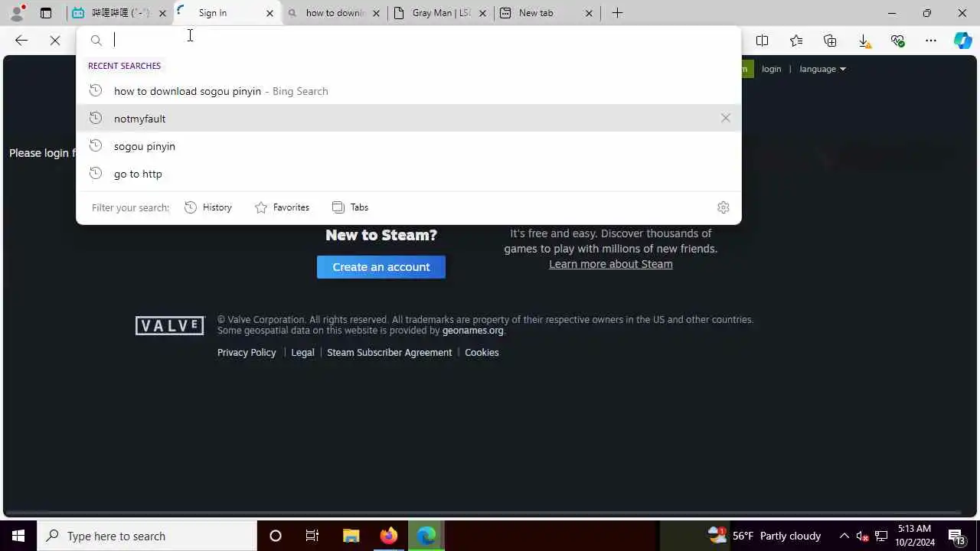Open the Privacy Policy link
Viewport: 980px width, 551px height.
(x=247, y=353)
